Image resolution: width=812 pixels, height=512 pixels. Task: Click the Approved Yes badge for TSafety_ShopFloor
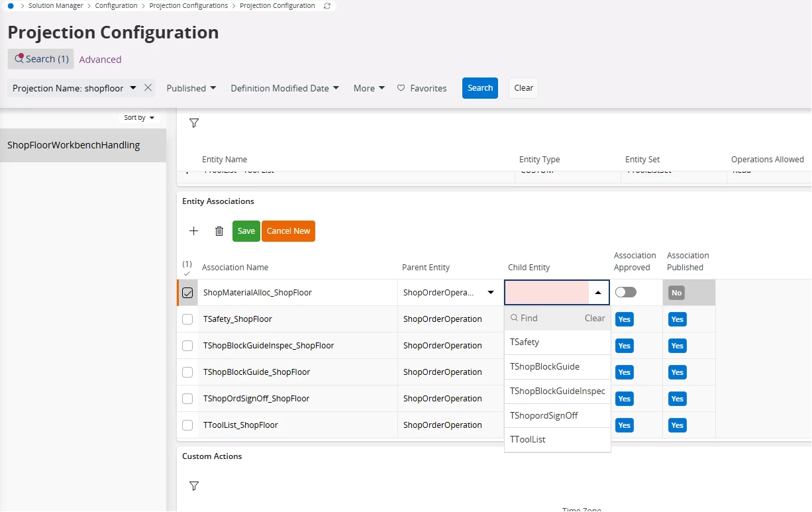(x=625, y=319)
